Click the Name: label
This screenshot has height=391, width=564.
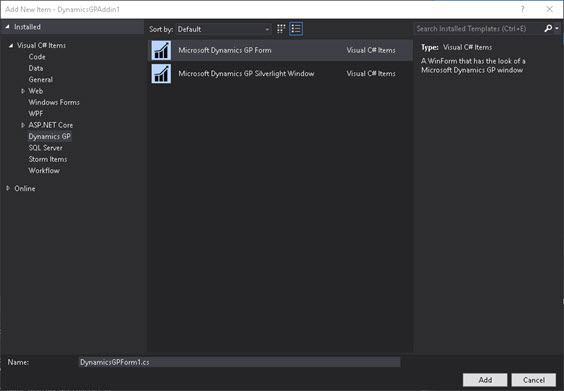point(18,362)
